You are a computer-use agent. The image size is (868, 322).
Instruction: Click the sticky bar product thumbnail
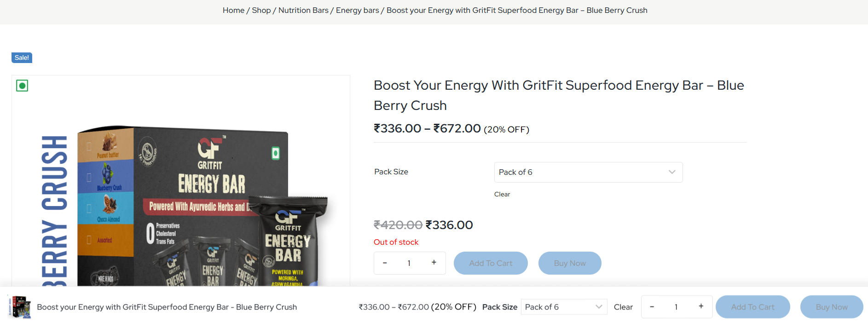coord(21,307)
